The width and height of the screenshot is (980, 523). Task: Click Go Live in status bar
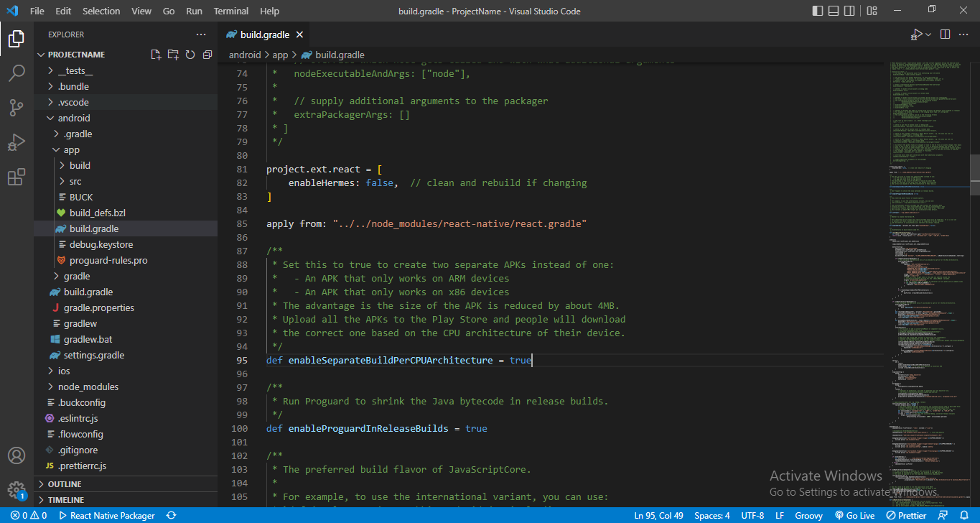(854, 515)
